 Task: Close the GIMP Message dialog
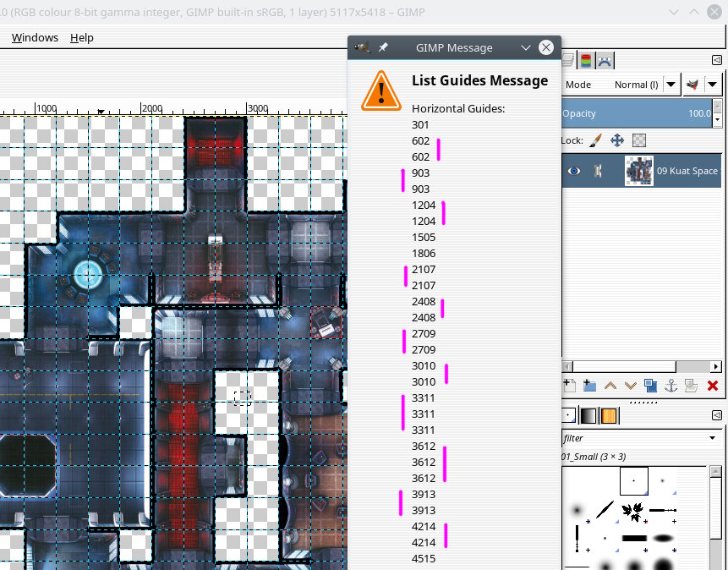[546, 47]
